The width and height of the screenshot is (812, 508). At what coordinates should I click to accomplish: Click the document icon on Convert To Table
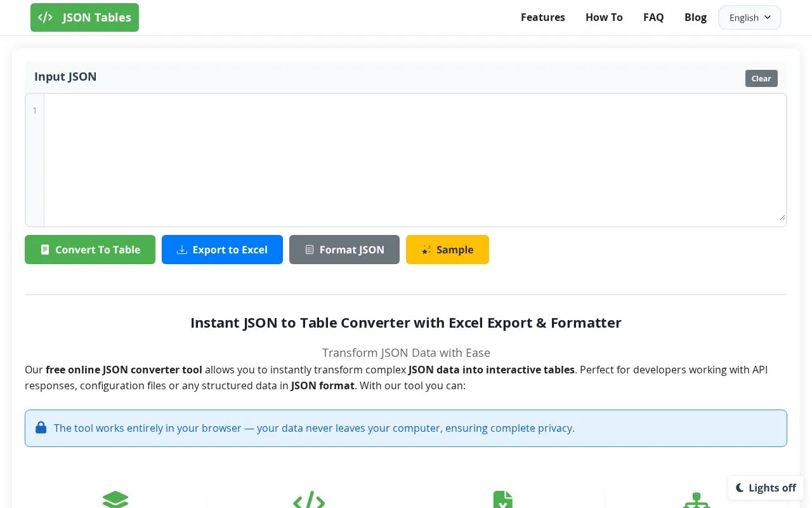pos(45,250)
